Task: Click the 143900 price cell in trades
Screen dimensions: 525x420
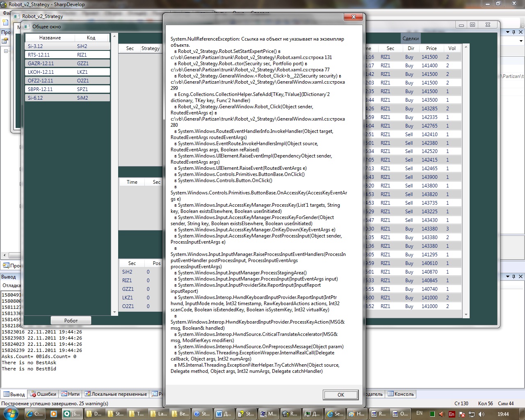Action: coord(429,177)
